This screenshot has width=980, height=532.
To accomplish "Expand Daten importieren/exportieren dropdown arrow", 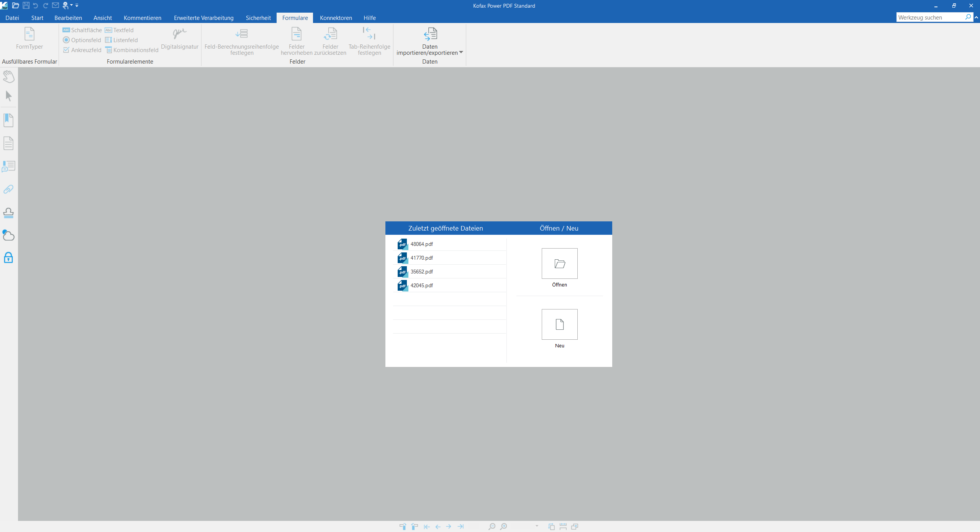I will pos(461,52).
